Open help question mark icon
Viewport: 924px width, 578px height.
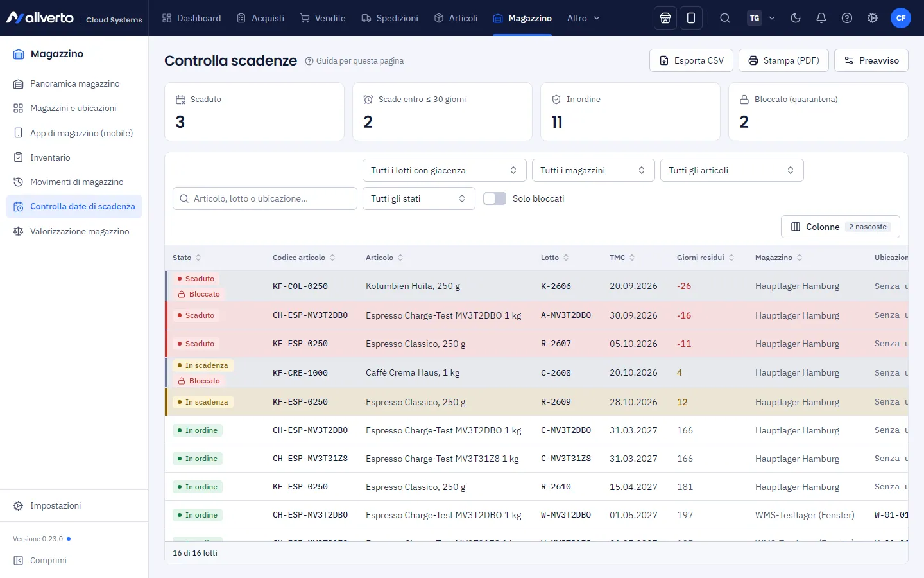847,18
